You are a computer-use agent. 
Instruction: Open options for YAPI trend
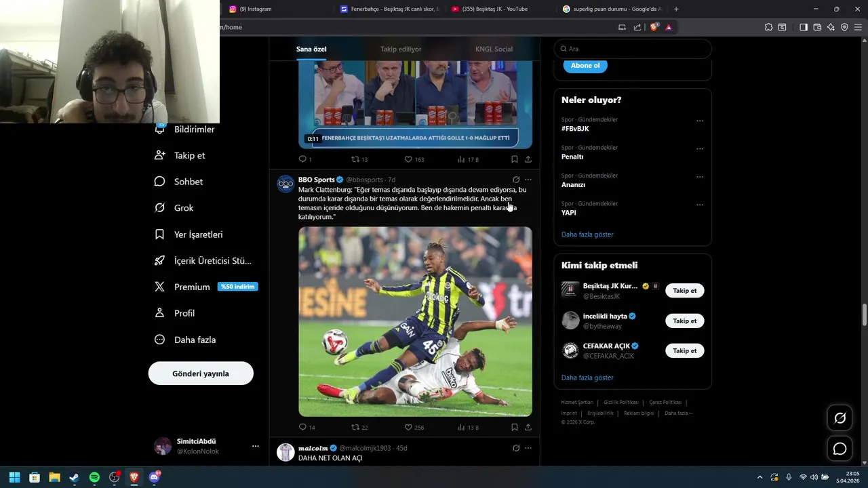tap(700, 205)
